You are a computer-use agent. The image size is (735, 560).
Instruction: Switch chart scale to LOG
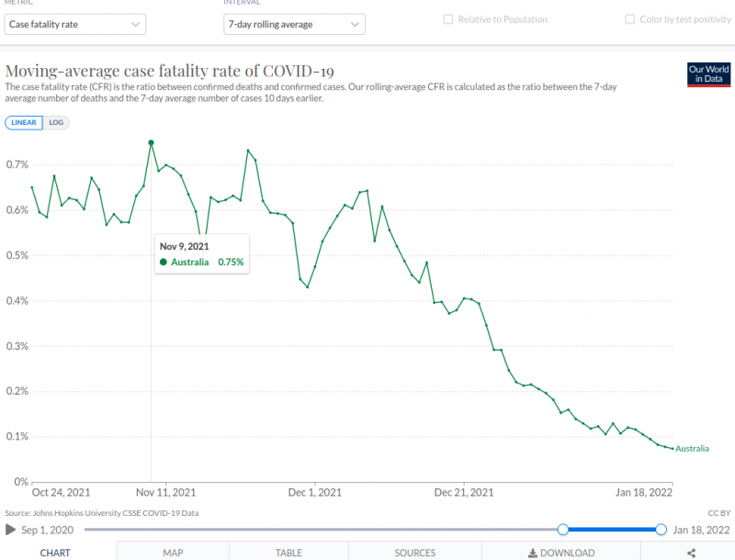(x=56, y=122)
